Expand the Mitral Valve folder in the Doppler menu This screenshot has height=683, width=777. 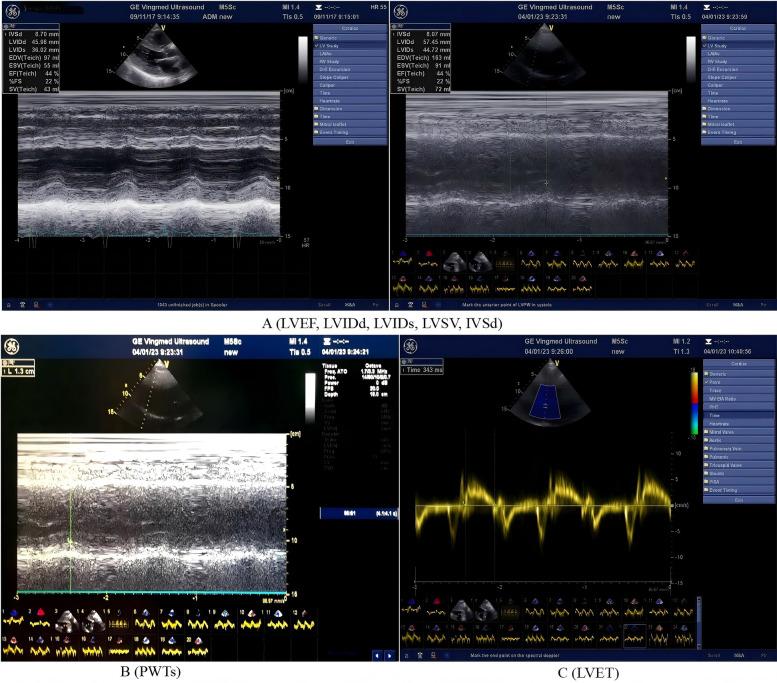pos(722,431)
